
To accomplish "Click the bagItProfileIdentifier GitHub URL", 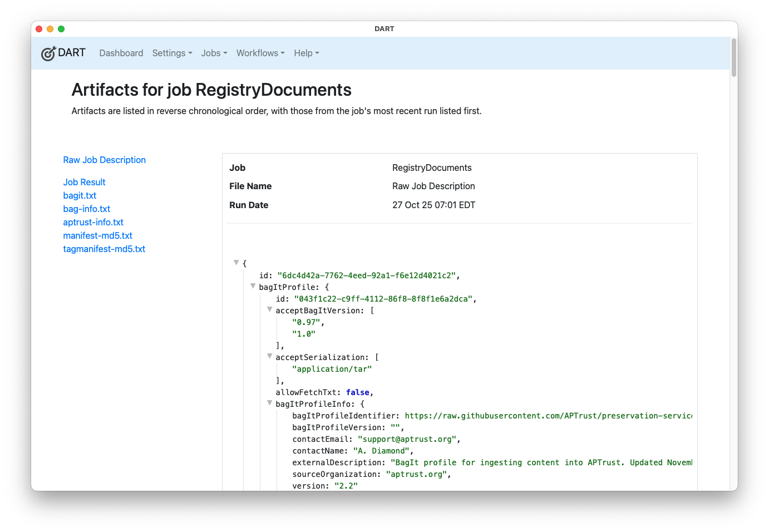I will point(548,416).
